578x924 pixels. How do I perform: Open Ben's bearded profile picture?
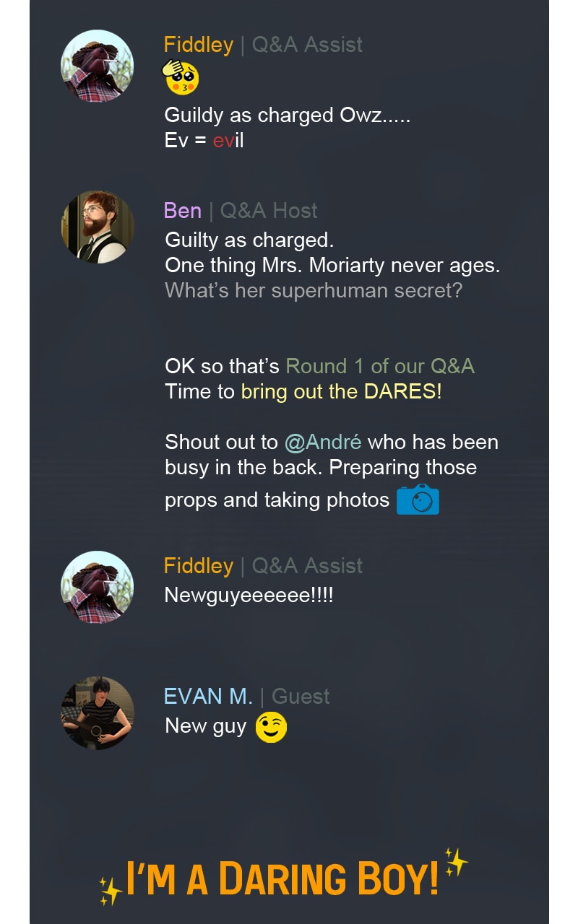[x=98, y=227]
